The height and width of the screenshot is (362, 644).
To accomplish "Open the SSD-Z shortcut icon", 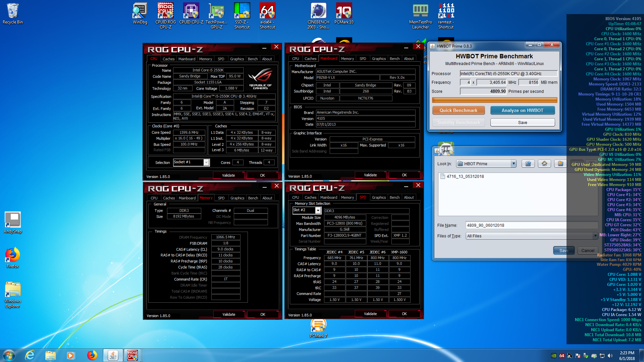I will (242, 16).
